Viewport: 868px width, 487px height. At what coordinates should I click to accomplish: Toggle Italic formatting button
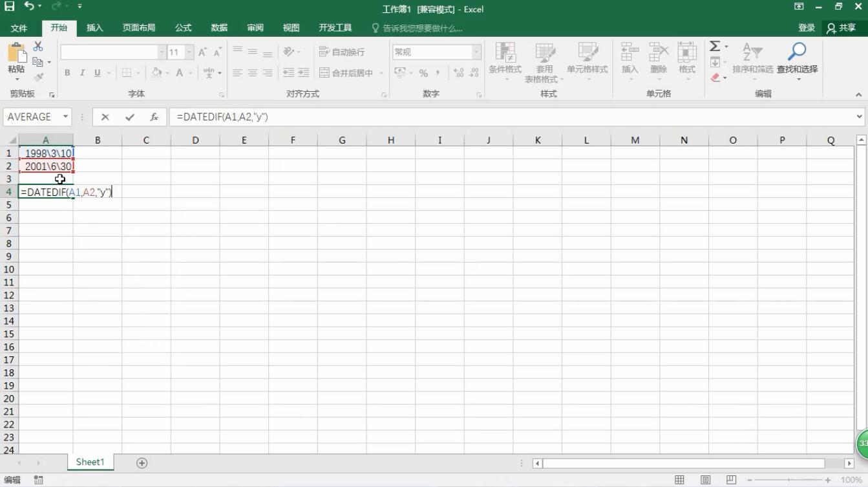(82, 73)
